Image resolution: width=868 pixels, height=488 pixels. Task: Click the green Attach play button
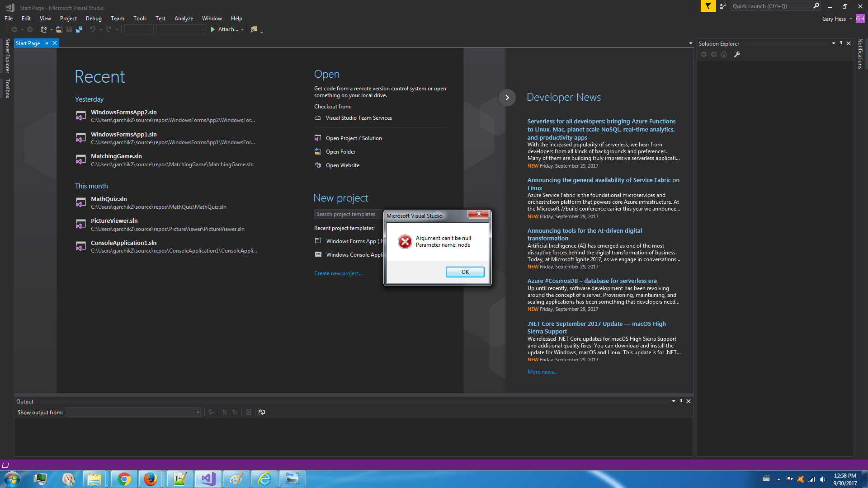coord(212,29)
